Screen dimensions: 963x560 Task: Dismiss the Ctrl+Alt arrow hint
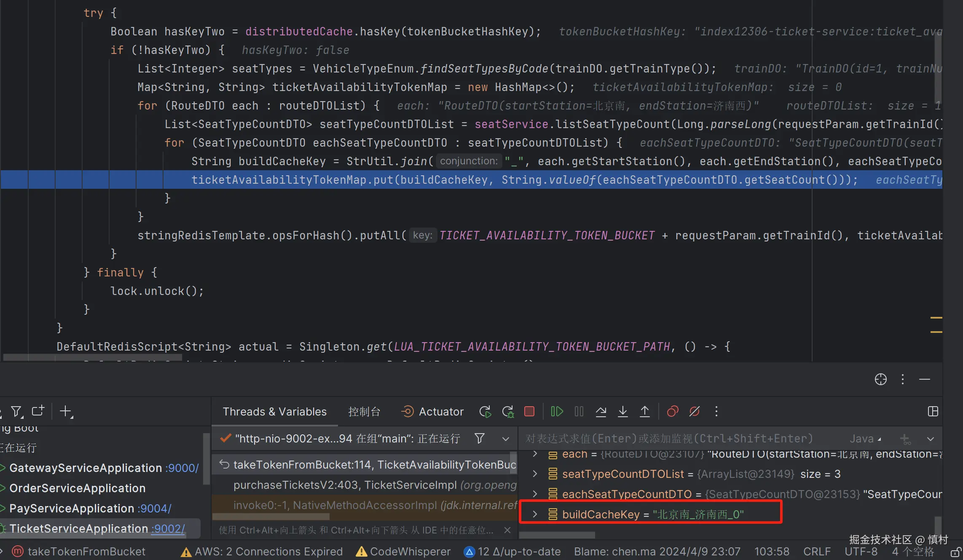pyautogui.click(x=508, y=530)
